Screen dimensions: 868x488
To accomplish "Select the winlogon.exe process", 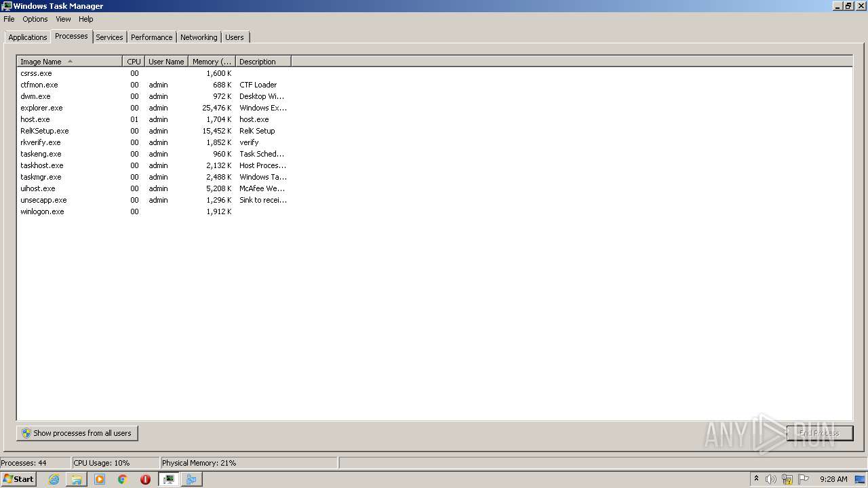I will click(x=42, y=211).
